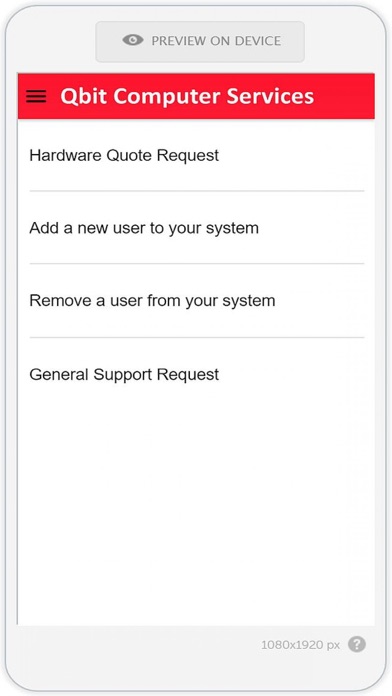Click the help question mark icon
Screen dimensions: 392x696
point(356,644)
